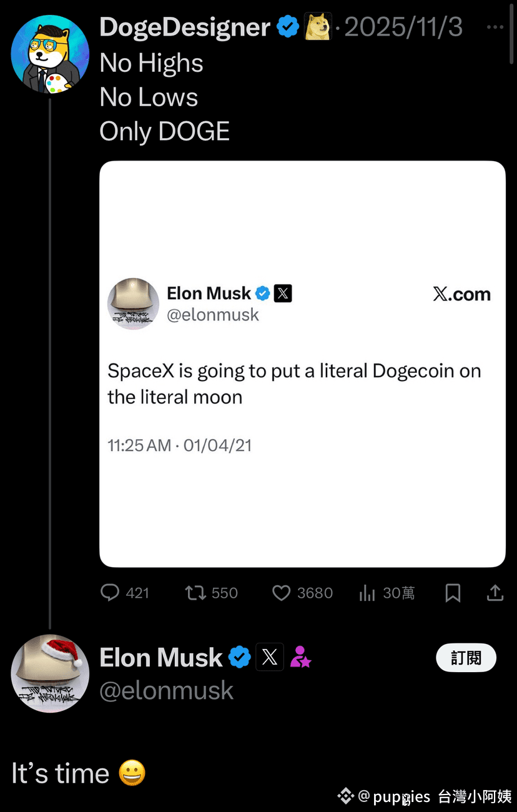Open the three-dot more options menu
This screenshot has width=517, height=812.
click(x=495, y=27)
